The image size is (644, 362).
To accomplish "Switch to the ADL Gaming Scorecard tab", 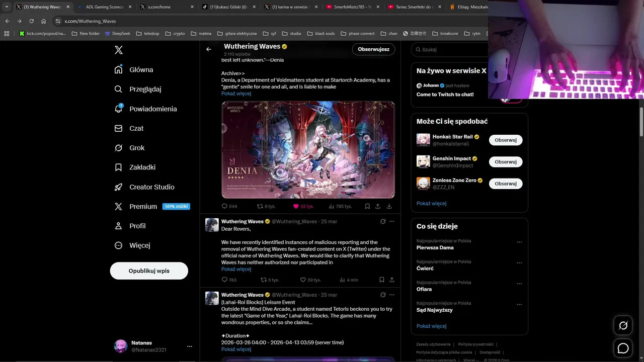I will click(104, 7).
